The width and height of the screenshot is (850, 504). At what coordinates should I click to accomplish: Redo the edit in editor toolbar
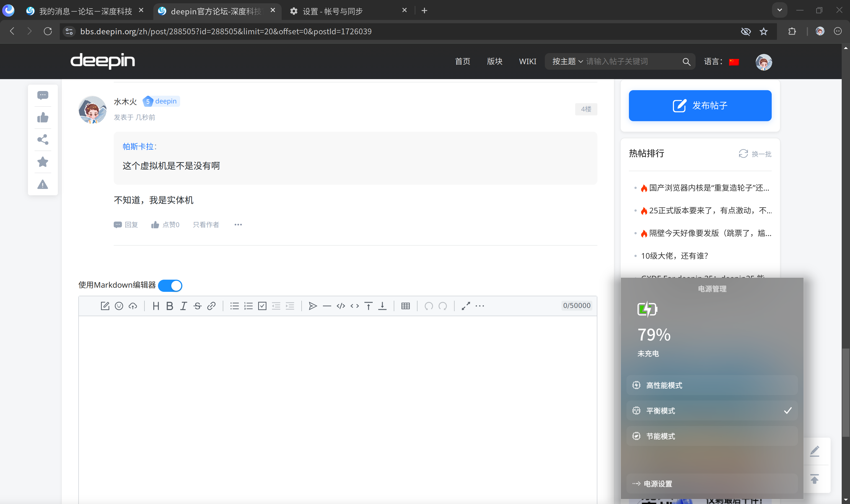(443, 306)
